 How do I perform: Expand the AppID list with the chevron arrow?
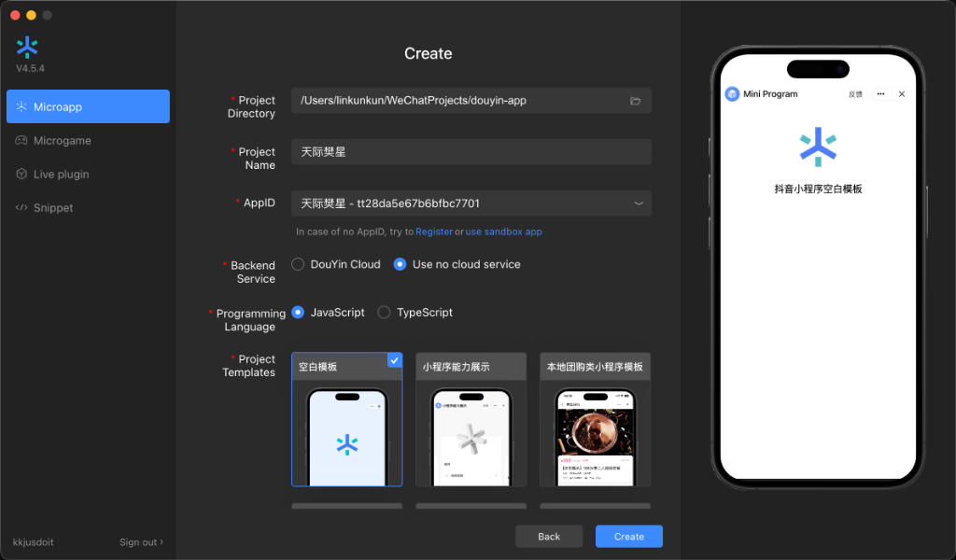[639, 203]
